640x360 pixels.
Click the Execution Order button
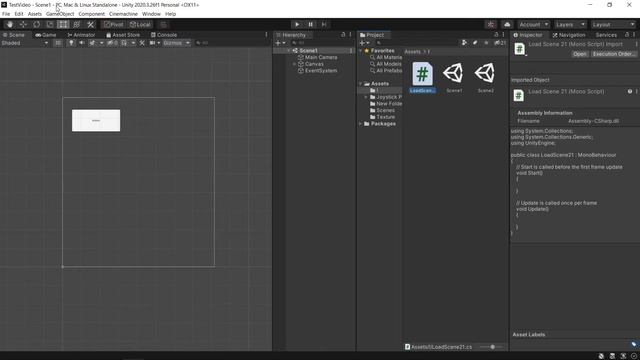(613, 54)
